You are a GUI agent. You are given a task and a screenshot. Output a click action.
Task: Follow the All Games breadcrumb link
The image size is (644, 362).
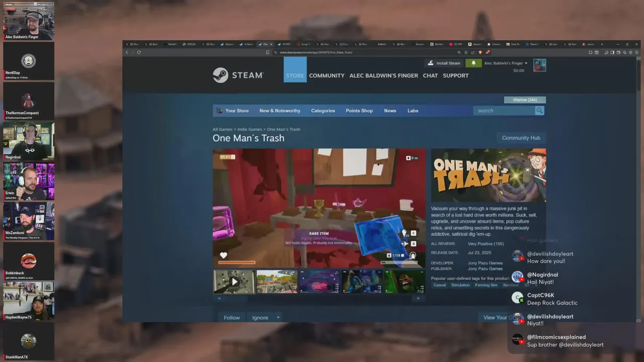[x=222, y=129]
